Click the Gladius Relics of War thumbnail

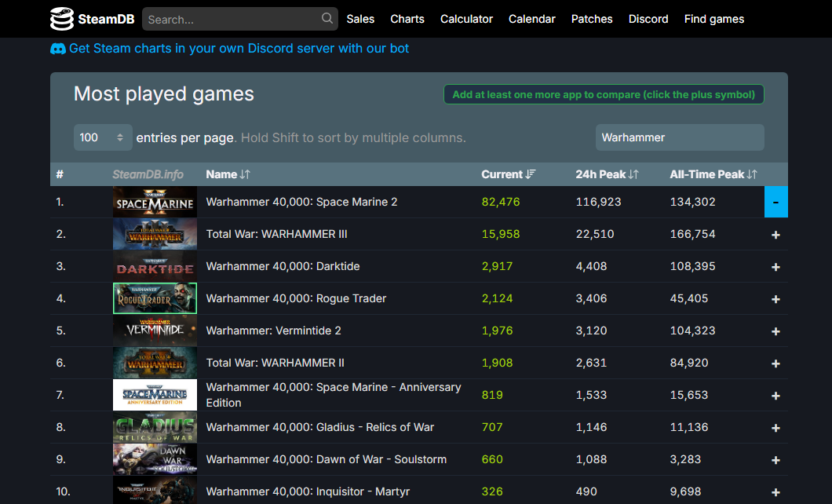155,427
